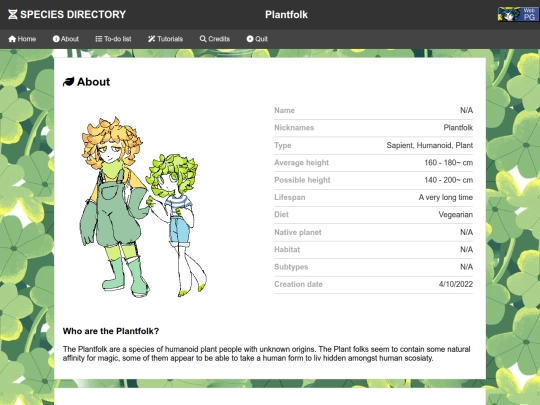Open the Tutorials menu item

[165, 39]
